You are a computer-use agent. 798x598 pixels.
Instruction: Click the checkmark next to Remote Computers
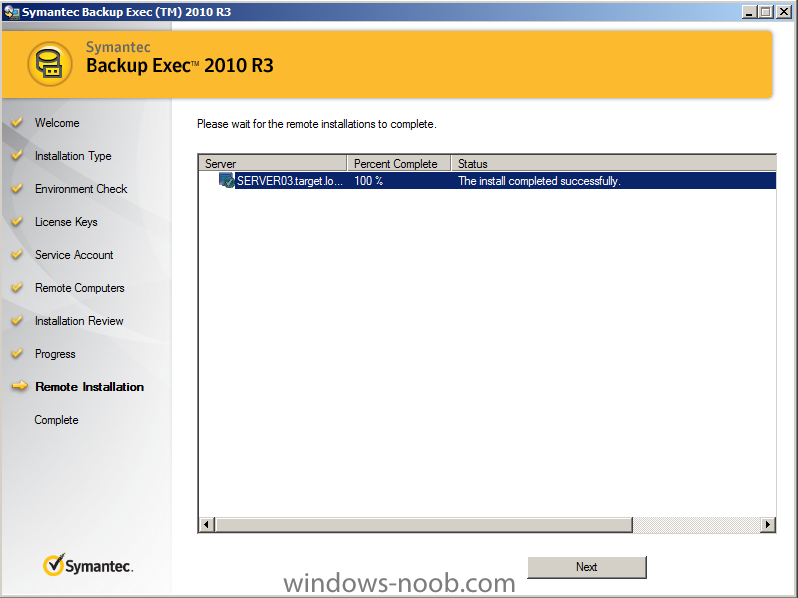(x=17, y=287)
